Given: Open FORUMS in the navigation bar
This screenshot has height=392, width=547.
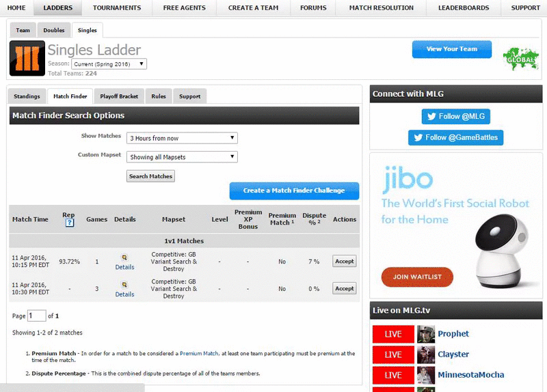Looking at the screenshot, I should click(x=313, y=8).
